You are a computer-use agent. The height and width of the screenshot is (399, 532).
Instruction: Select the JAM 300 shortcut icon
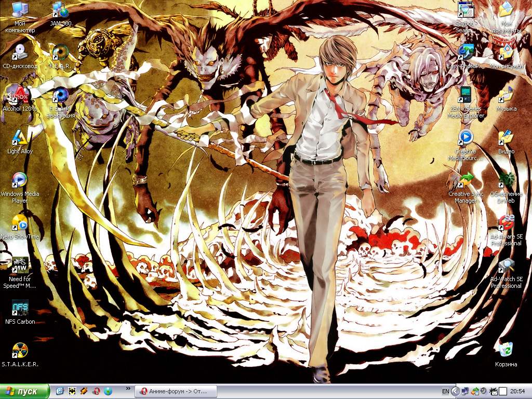(61, 14)
